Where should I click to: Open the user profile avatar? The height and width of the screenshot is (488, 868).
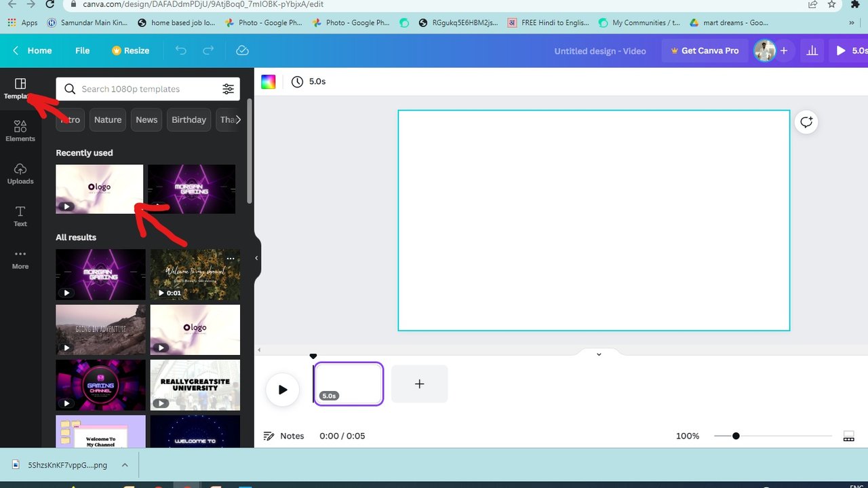point(764,51)
